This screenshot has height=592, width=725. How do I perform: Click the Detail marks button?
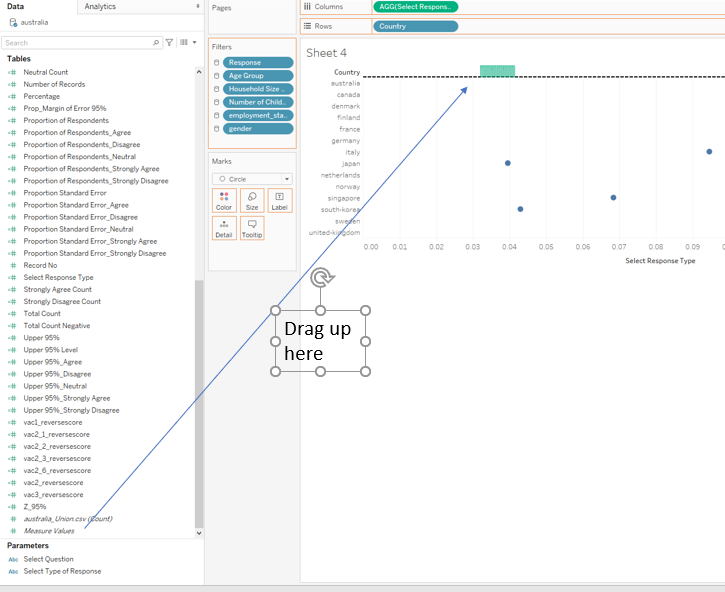coord(224,228)
